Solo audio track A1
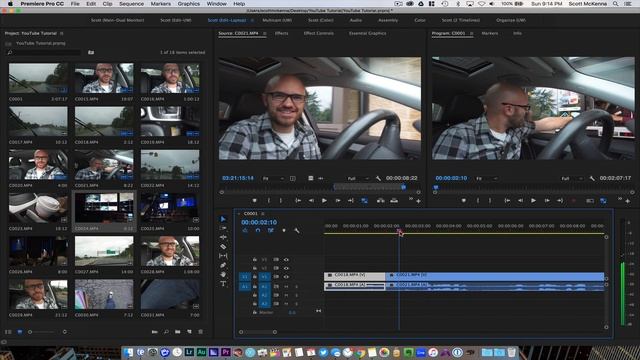The image size is (640, 360). [296, 287]
